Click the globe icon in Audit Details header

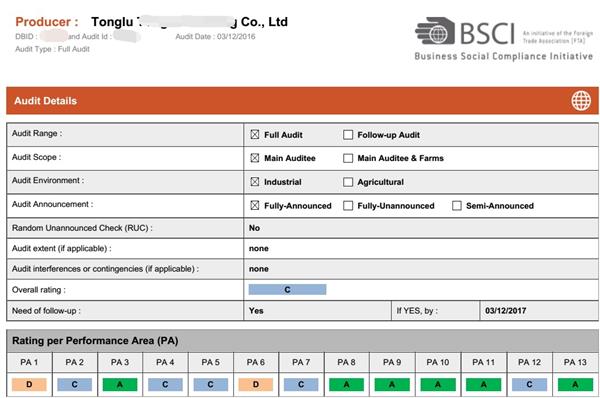581,101
